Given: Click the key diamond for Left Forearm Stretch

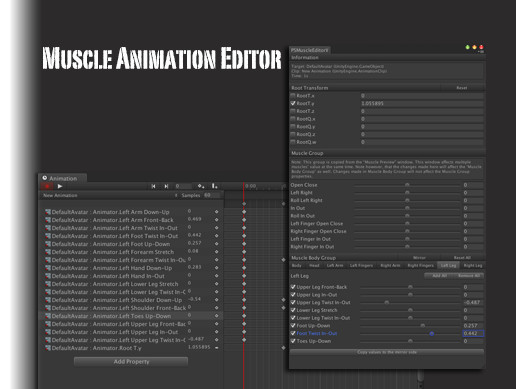Looking at the screenshot, I should 217,252.
